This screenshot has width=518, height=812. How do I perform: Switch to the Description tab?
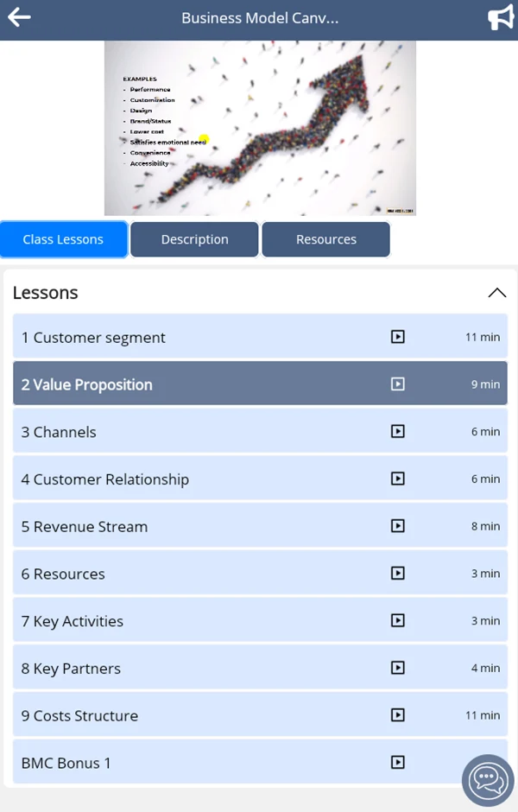click(x=194, y=239)
